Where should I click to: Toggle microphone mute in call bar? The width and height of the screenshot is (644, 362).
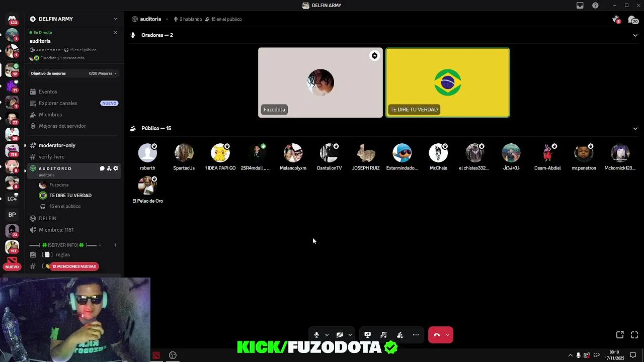pyautogui.click(x=316, y=335)
